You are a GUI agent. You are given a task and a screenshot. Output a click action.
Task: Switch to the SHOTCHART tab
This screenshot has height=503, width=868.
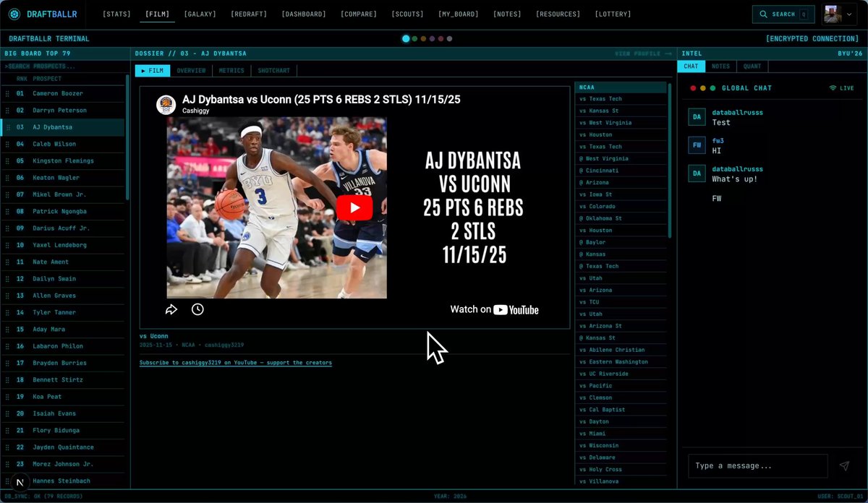tap(274, 71)
